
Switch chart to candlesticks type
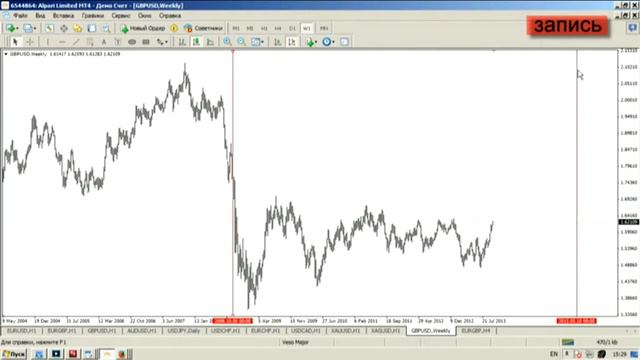point(196,42)
